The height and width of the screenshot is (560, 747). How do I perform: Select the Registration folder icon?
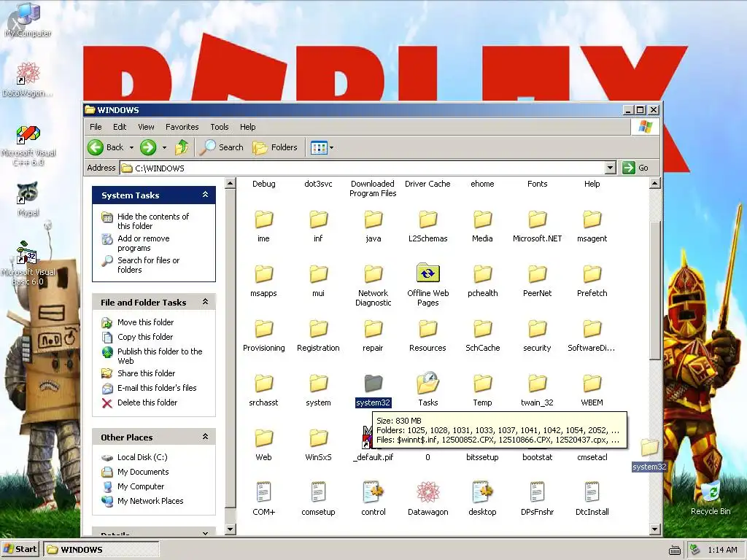[x=318, y=328]
